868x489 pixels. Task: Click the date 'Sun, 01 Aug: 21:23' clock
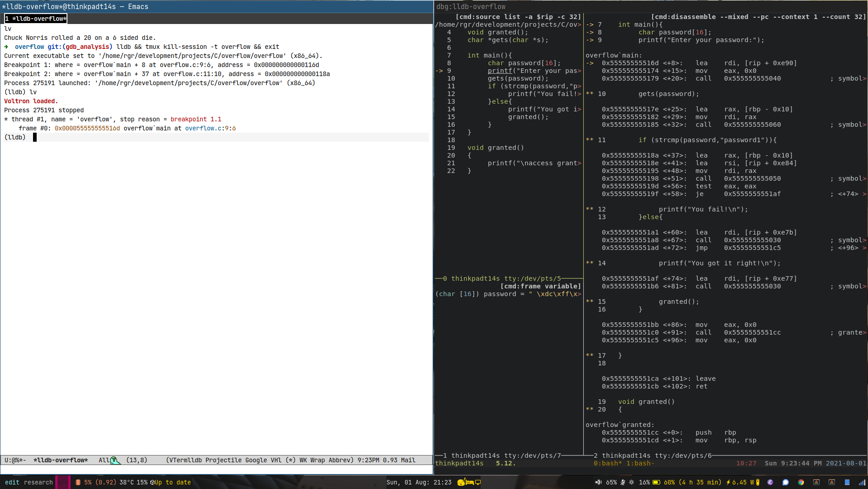[x=419, y=482]
